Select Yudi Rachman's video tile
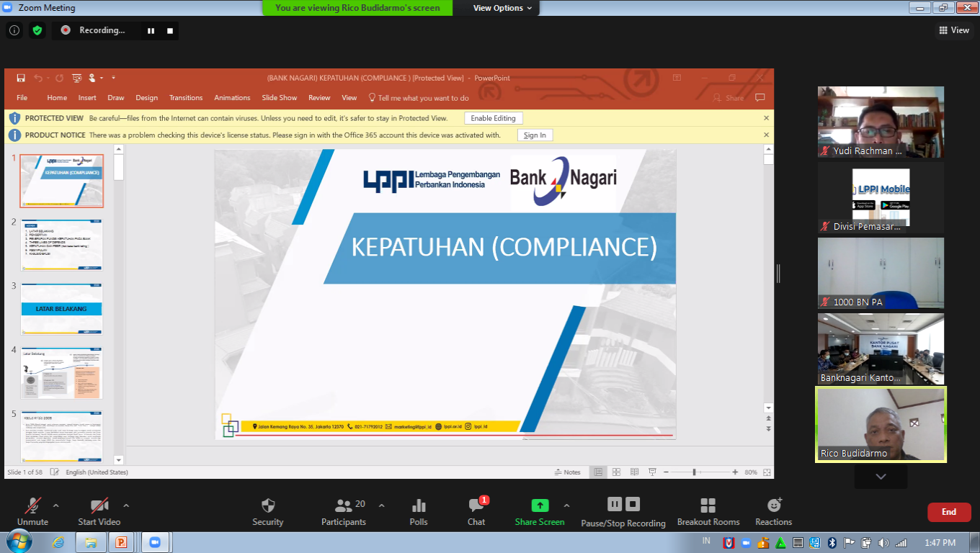This screenshot has height=553, width=980. pos(881,122)
